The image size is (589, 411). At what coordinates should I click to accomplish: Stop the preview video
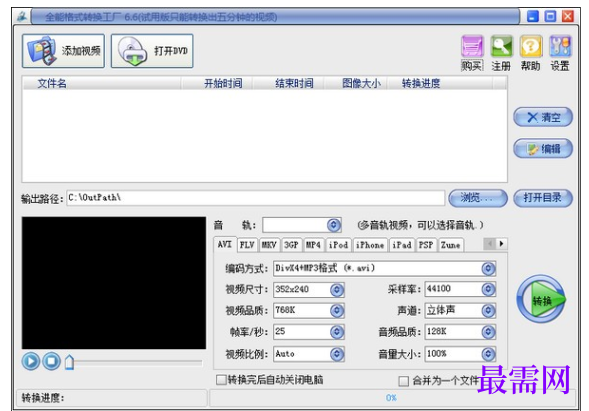tap(51, 361)
